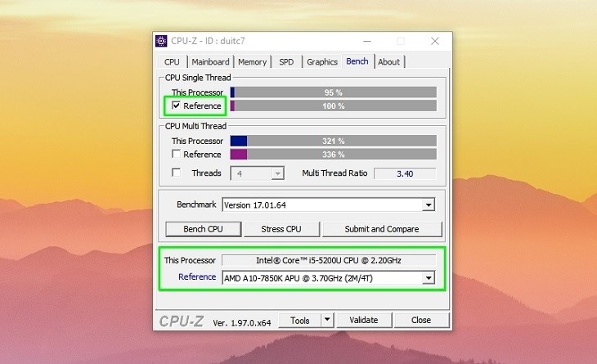
Task: Click the Multi Thread Ratio value field
Action: click(x=404, y=173)
